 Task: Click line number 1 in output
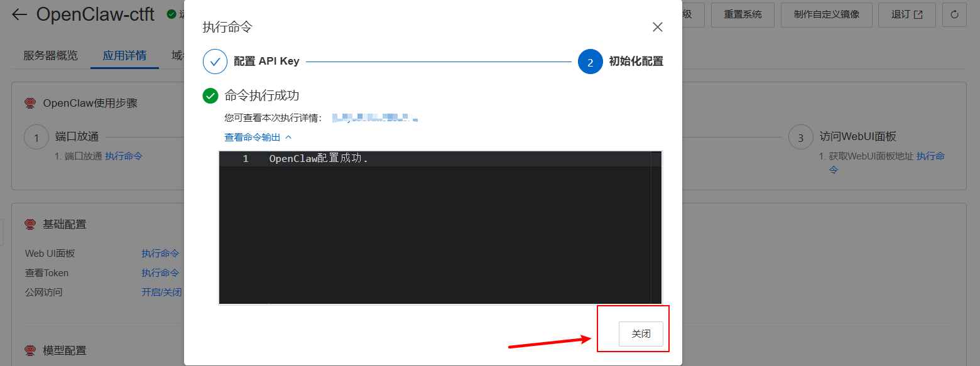pyautogui.click(x=246, y=159)
